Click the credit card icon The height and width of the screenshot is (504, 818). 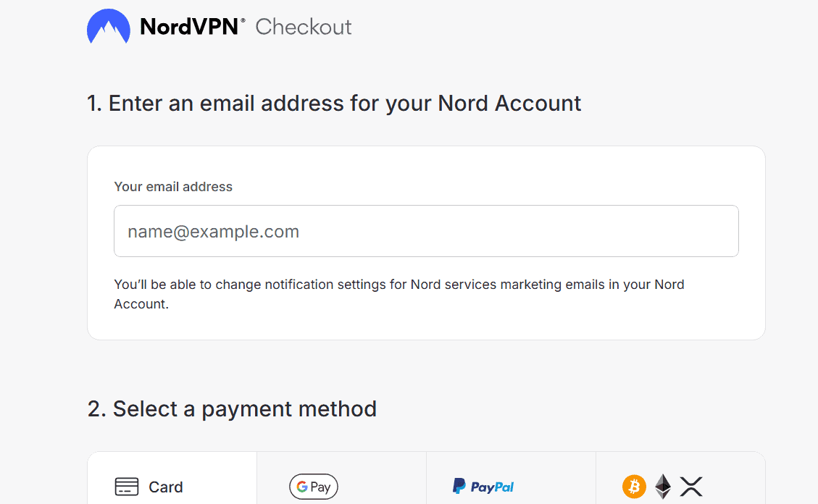click(127, 487)
